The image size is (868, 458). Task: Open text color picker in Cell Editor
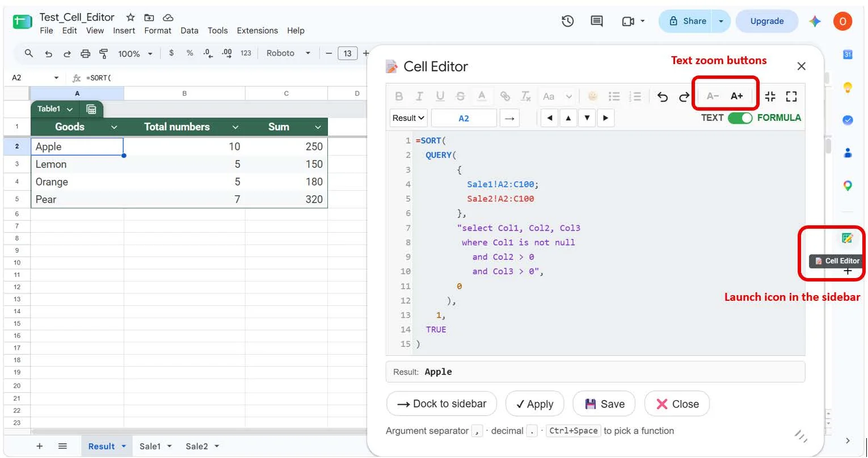[482, 96]
